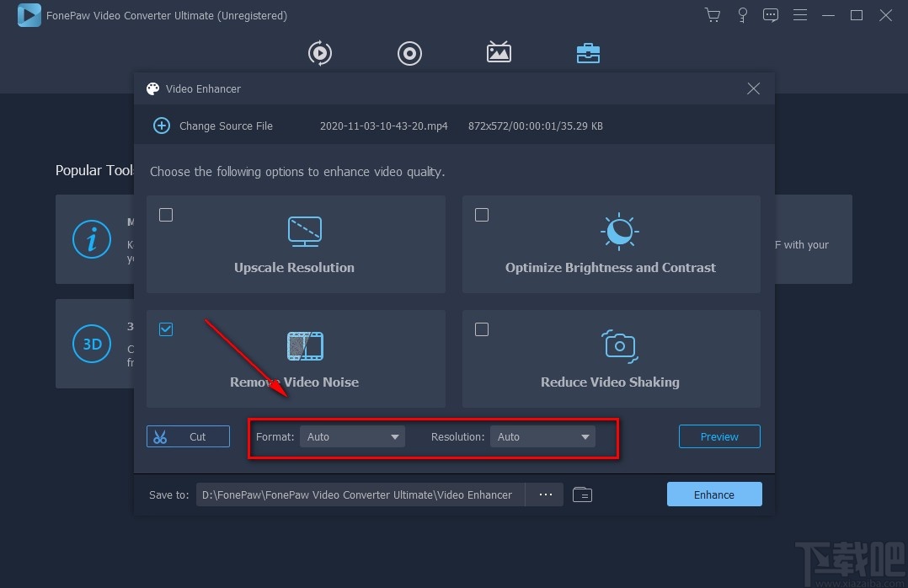Viewport: 908px width, 588px height.
Task: Click the browse ellipsis button
Action: 545,494
